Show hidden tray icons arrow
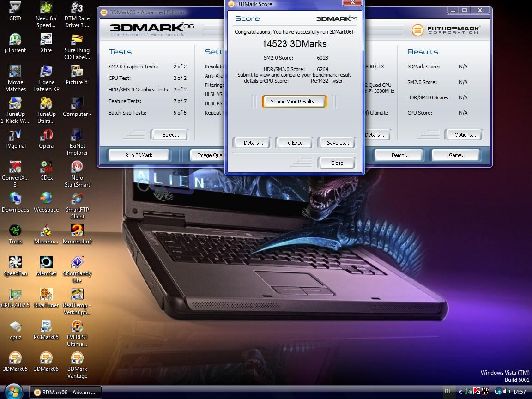Screen dimensions: 532x399 (x=460, y=392)
